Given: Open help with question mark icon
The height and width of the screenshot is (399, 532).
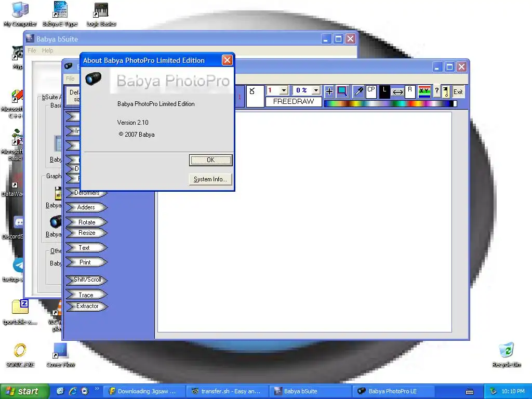Looking at the screenshot, I should [436, 90].
